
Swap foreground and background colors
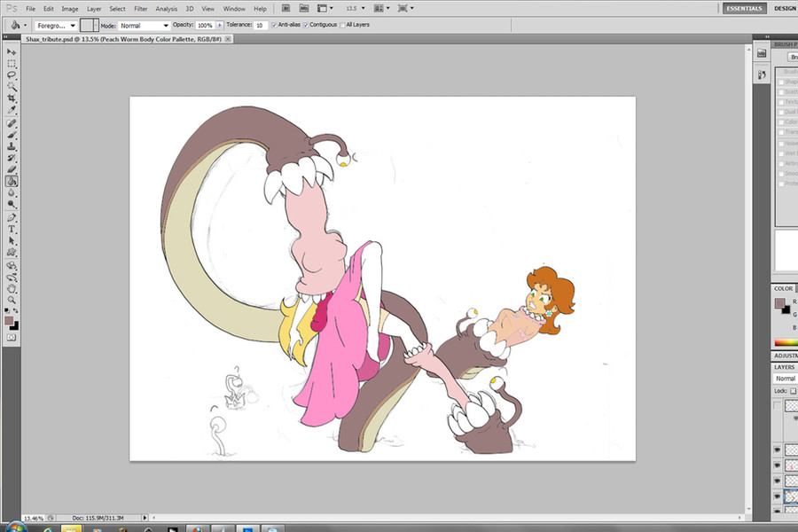16,310
